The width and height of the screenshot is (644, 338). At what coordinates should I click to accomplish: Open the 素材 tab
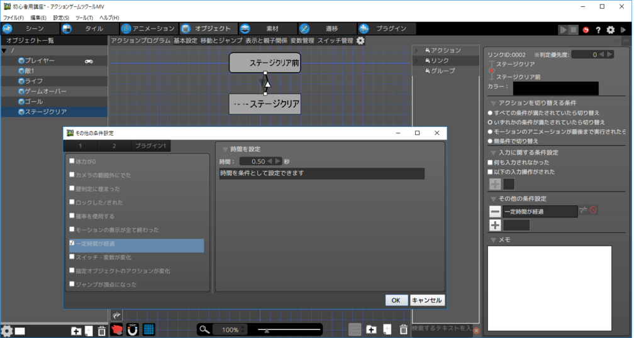pyautogui.click(x=267, y=29)
